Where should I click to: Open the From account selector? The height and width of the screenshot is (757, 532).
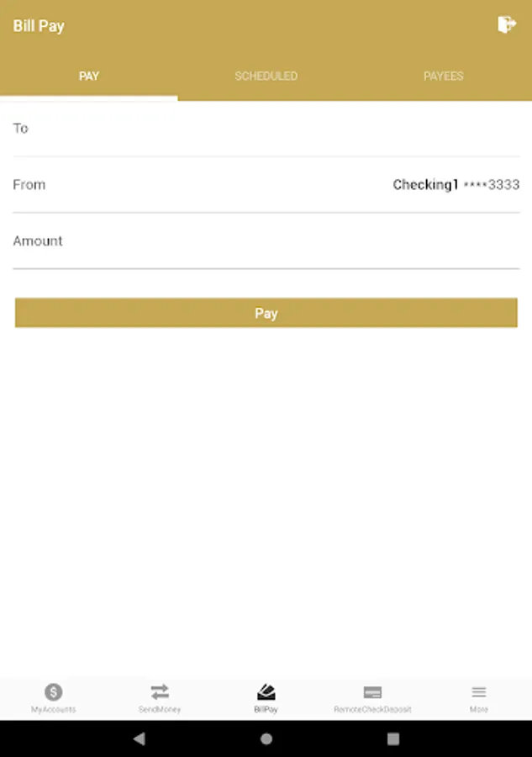coord(266,184)
